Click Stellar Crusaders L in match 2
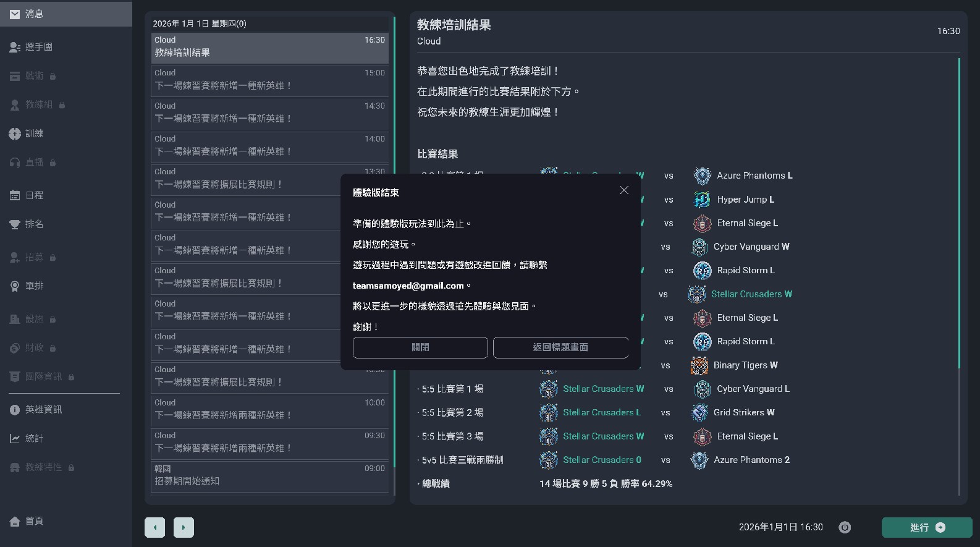 point(602,412)
